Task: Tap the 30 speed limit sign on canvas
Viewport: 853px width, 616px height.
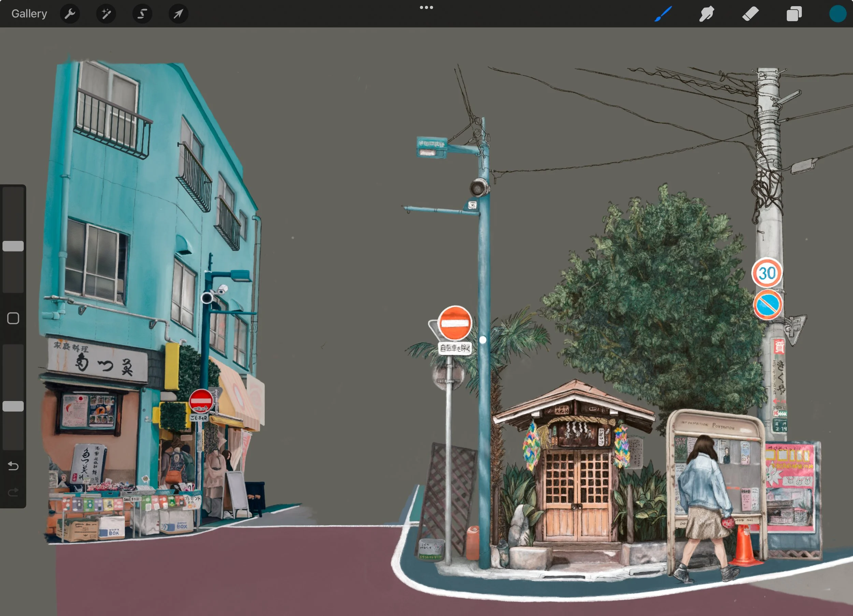Action: tap(767, 273)
